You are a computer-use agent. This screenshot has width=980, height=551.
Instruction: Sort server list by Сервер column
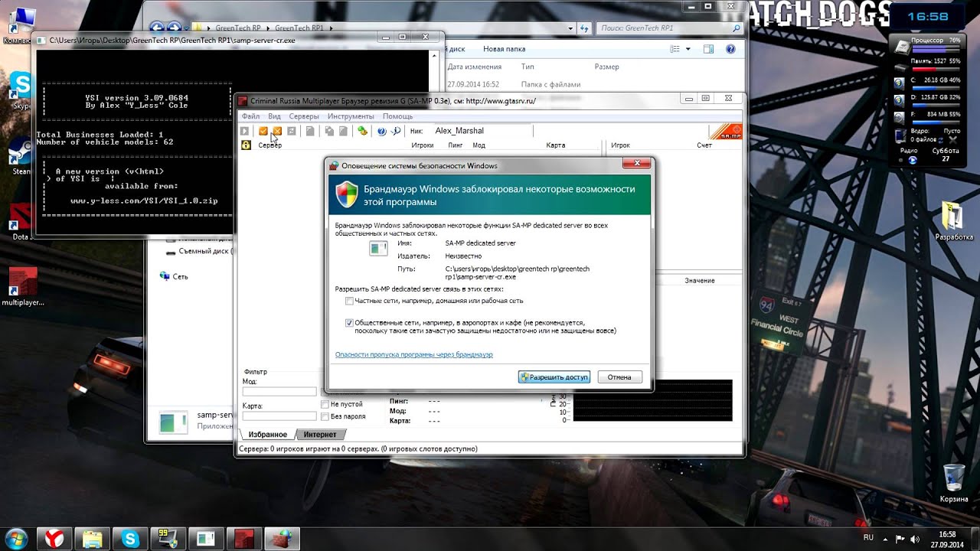pos(269,145)
